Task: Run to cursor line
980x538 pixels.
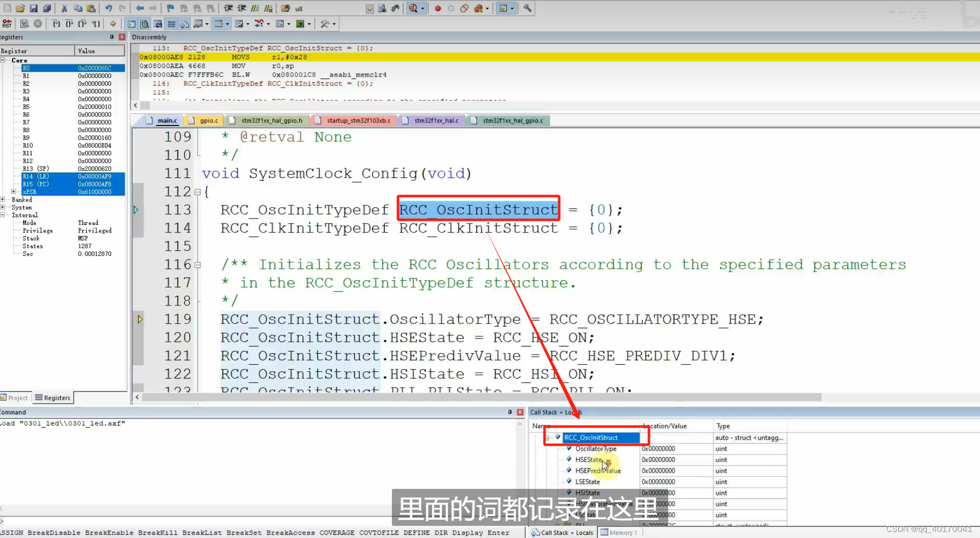Action: click(95, 23)
